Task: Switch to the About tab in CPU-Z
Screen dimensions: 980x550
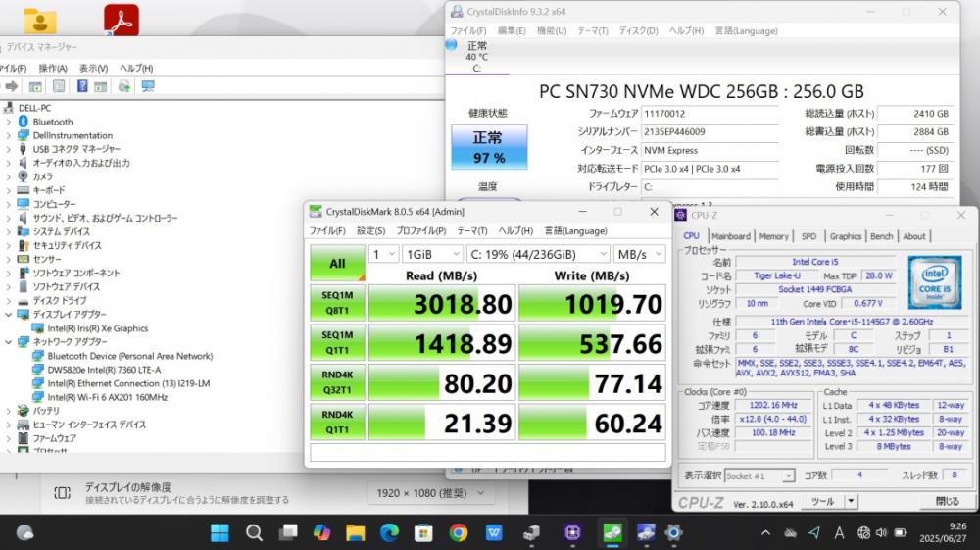Action: 913,236
